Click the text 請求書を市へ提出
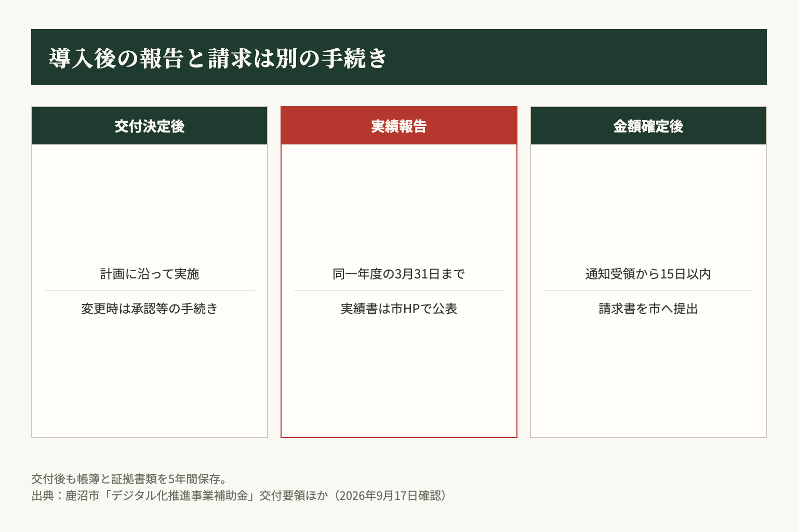Viewport: 798px width, 532px height. [648, 309]
